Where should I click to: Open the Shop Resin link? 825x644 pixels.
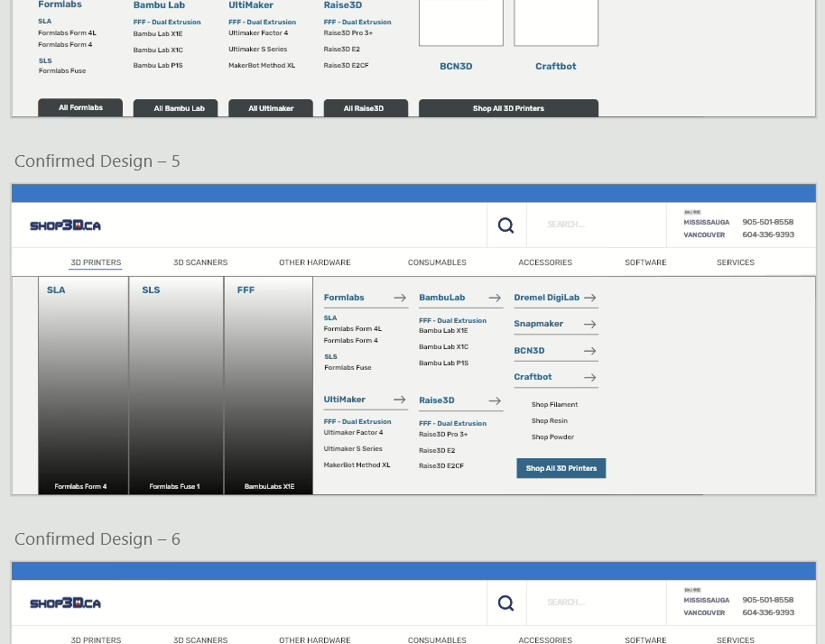pyautogui.click(x=550, y=420)
